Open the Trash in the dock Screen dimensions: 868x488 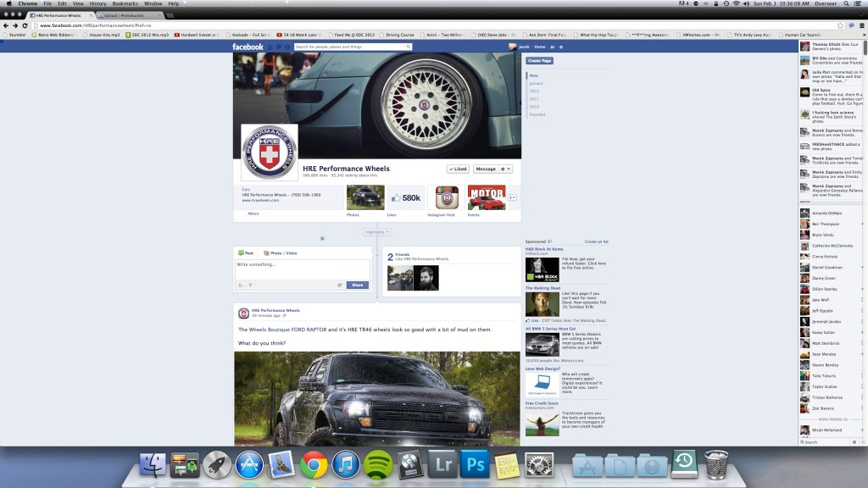coord(716,465)
